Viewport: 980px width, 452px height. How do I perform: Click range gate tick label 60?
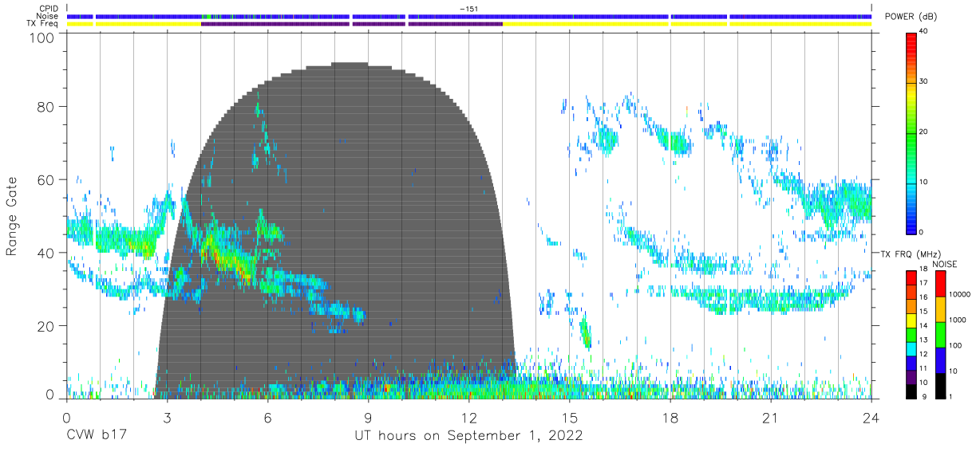(47, 180)
